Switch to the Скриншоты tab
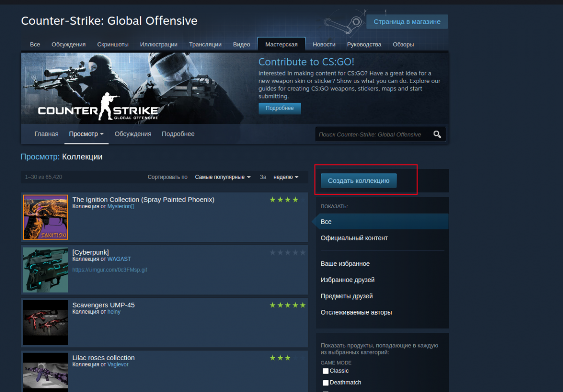This screenshot has height=392, width=563. pos(113,45)
